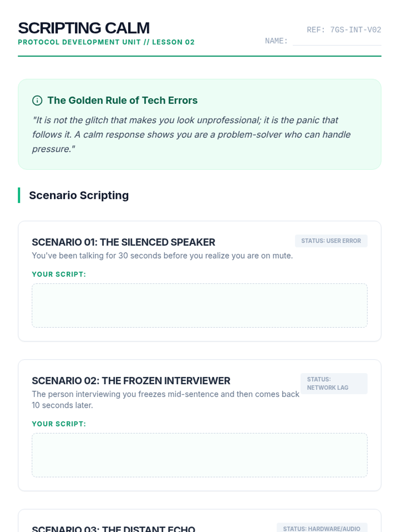The width and height of the screenshot is (399, 532).
Task: Click the REF: 7GS-INT-V02 reference code
Action: click(x=344, y=30)
